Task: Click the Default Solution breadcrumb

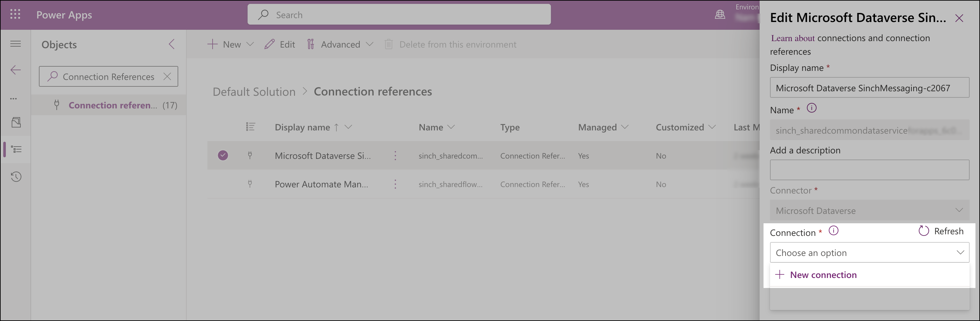Action: (254, 92)
